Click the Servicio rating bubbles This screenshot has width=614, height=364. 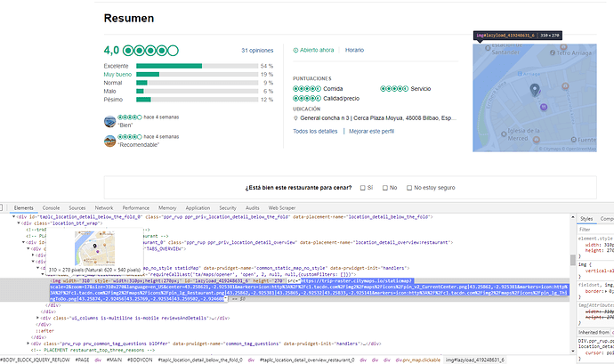[393, 88]
